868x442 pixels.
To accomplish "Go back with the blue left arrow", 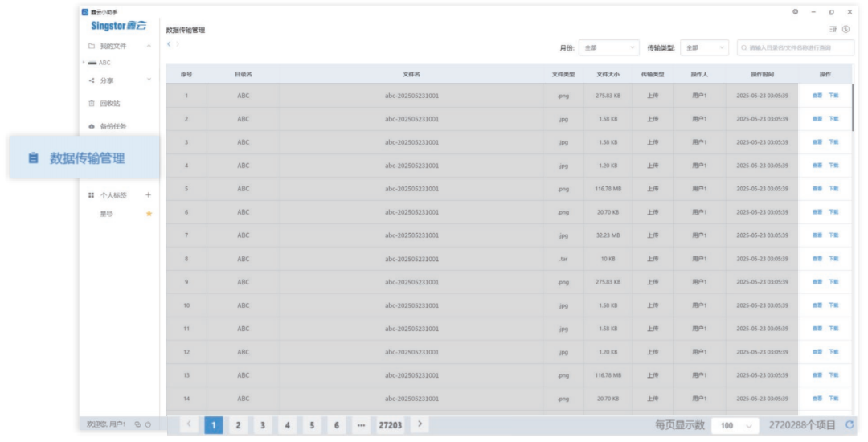I will (170, 44).
